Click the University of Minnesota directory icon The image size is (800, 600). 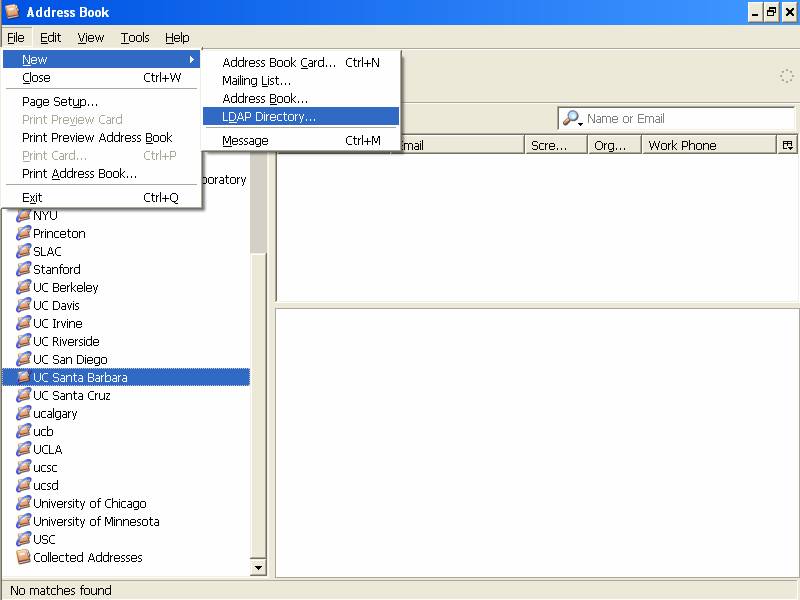click(23, 521)
